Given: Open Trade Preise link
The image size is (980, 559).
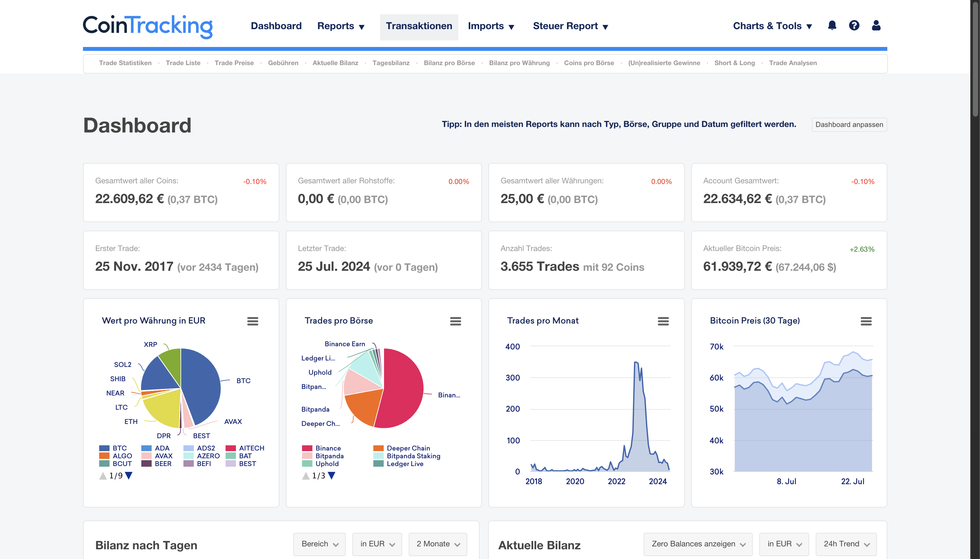Looking at the screenshot, I should tap(234, 63).
